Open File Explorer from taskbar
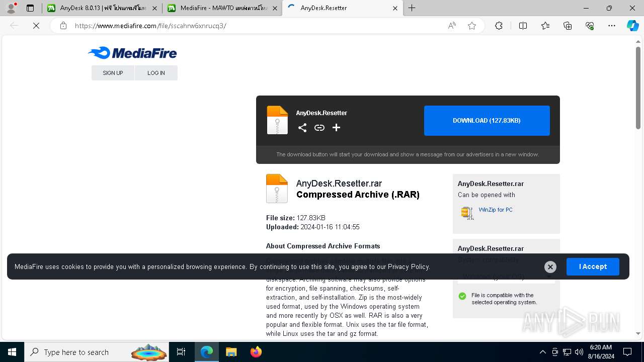 click(x=231, y=352)
